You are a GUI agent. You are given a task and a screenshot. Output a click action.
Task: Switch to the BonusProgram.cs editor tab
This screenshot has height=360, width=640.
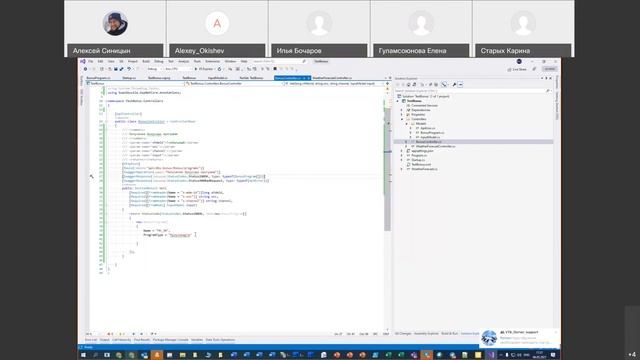click(x=98, y=78)
